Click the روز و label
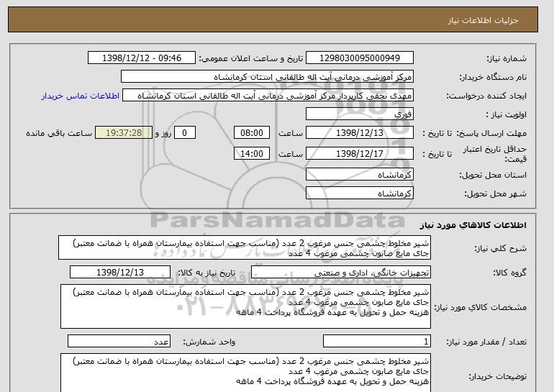Image resolution: width=554 pixels, height=392 pixels. point(163,133)
